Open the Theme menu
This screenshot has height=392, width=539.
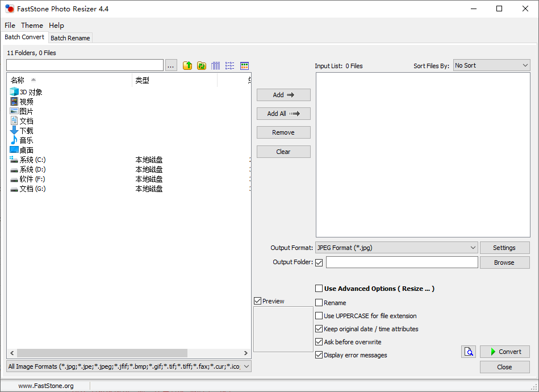tap(32, 26)
